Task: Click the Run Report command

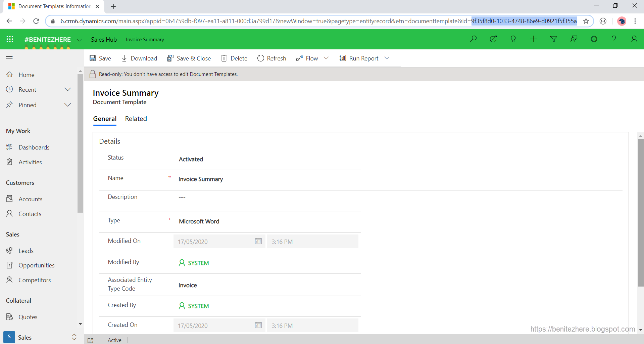Action: click(x=359, y=58)
